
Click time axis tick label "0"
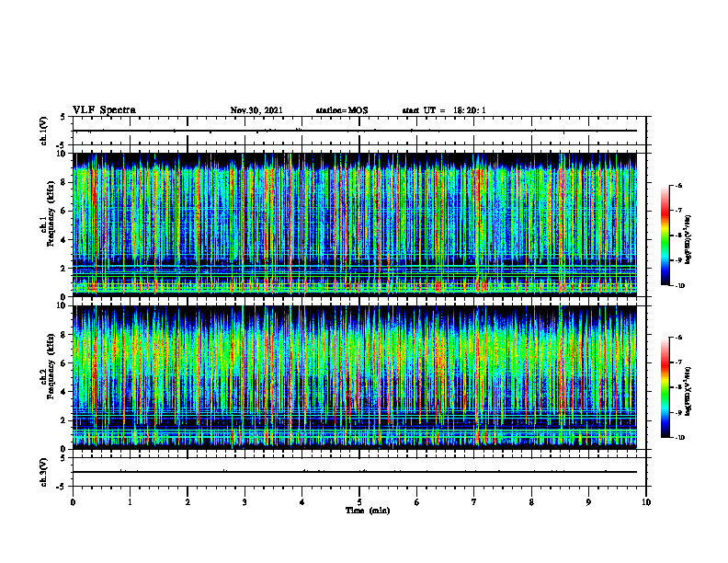73,502
